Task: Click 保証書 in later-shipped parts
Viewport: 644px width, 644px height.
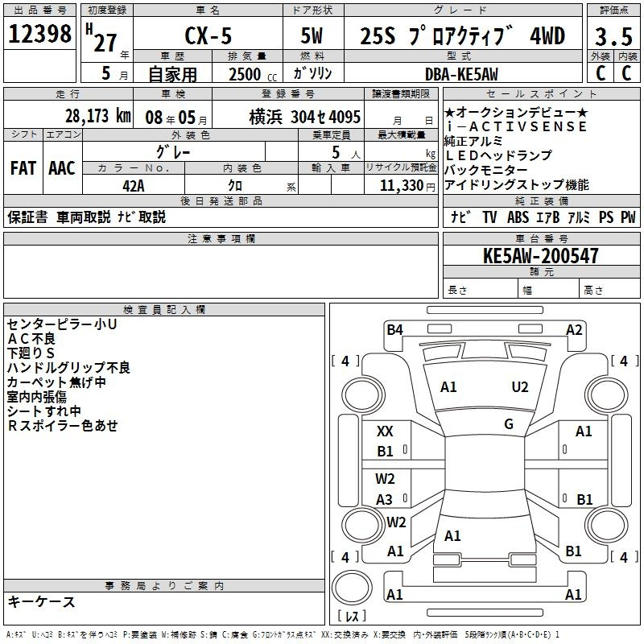Action: tap(27, 217)
